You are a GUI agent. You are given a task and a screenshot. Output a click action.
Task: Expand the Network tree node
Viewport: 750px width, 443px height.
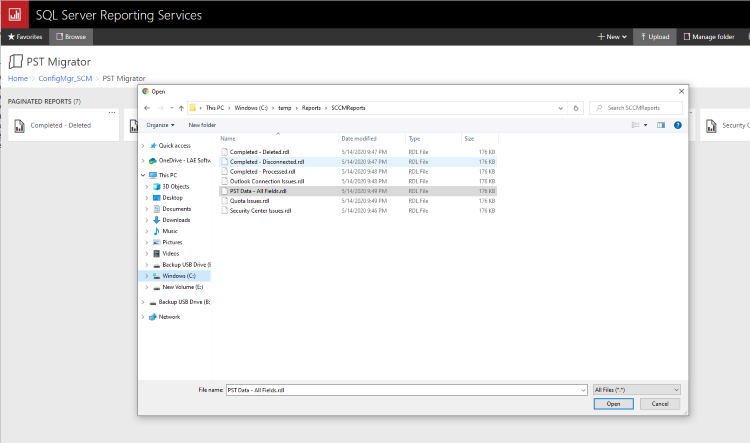143,317
